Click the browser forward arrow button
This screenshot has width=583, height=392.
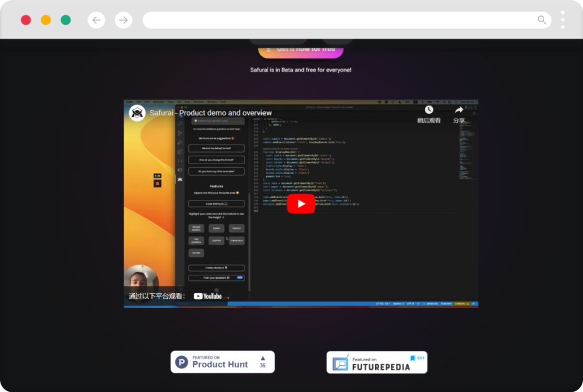(124, 20)
